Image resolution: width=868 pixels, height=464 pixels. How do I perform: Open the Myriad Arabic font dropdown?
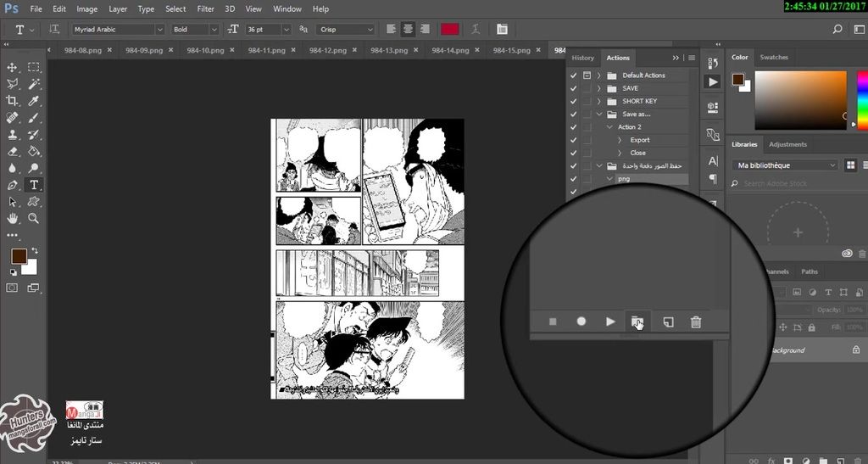(159, 30)
